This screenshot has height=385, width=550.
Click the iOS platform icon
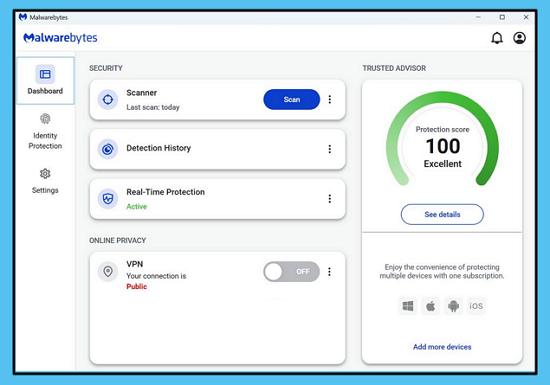point(476,306)
